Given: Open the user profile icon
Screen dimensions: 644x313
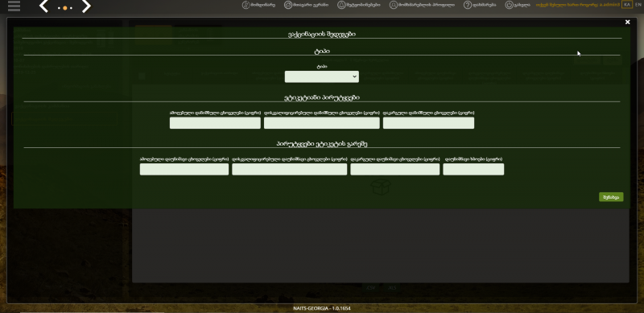Looking at the screenshot, I should point(394,5).
